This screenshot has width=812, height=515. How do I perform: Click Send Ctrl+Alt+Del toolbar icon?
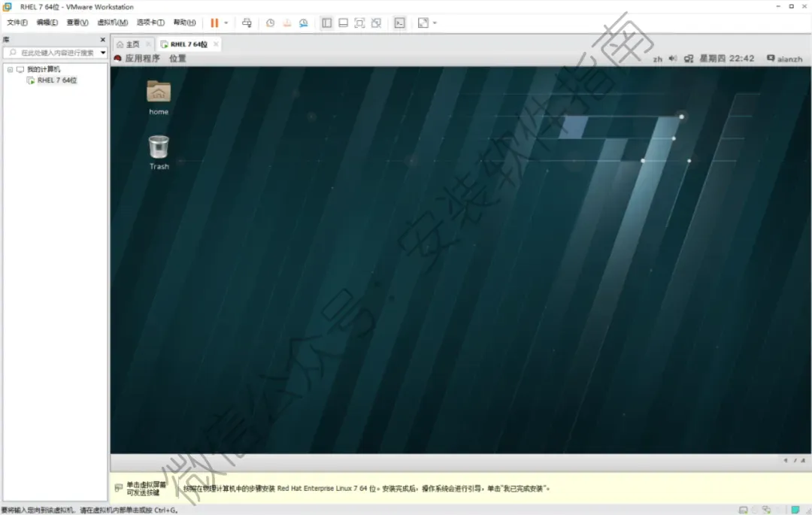pyautogui.click(x=247, y=23)
